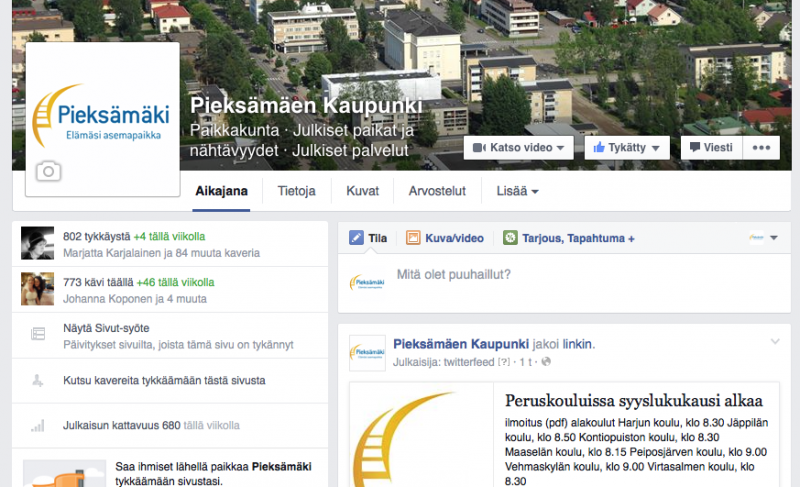Viewport: 800px width, 487px height.
Task: Click the Tila pencil icon
Action: (356, 238)
